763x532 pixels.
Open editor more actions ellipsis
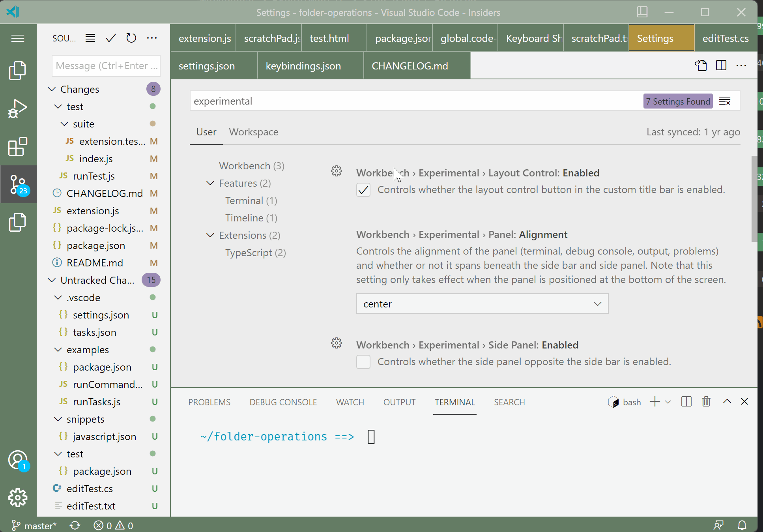pos(741,65)
